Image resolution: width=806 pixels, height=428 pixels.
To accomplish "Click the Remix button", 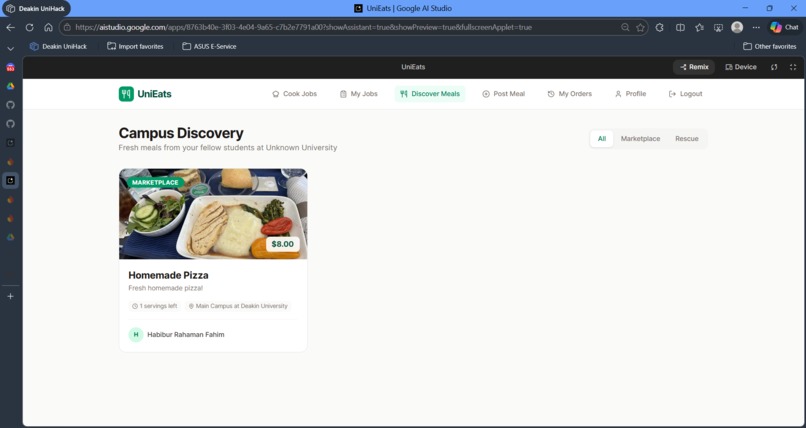I will coord(694,67).
